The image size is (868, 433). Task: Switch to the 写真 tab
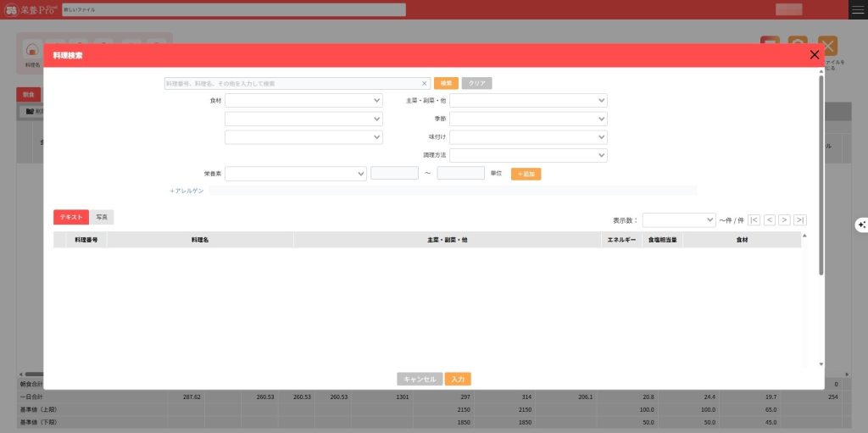pos(101,218)
